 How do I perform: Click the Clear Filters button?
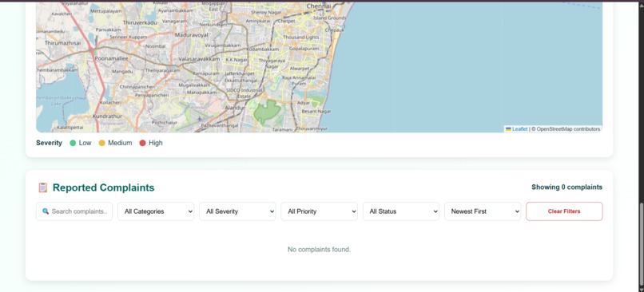tap(564, 211)
